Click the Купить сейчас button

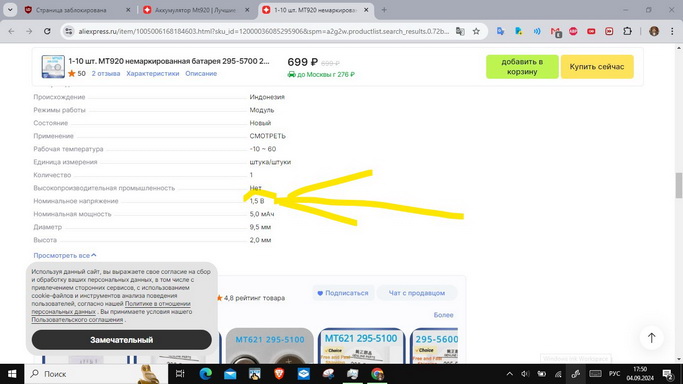(x=597, y=67)
